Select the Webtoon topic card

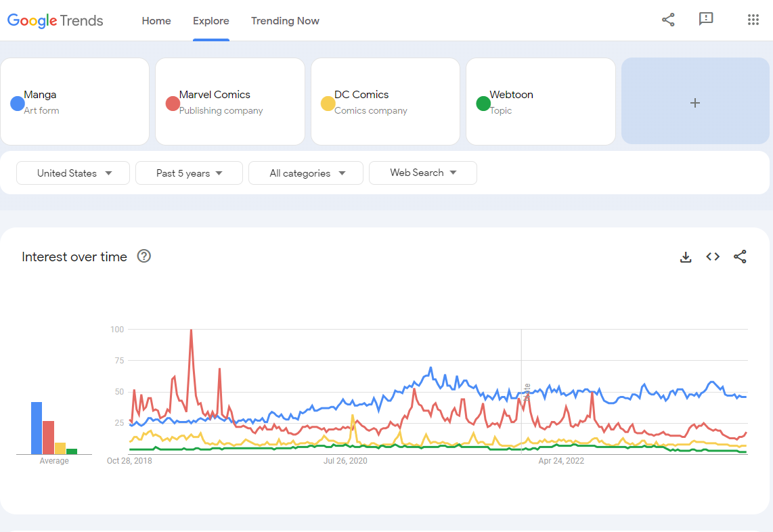click(540, 102)
